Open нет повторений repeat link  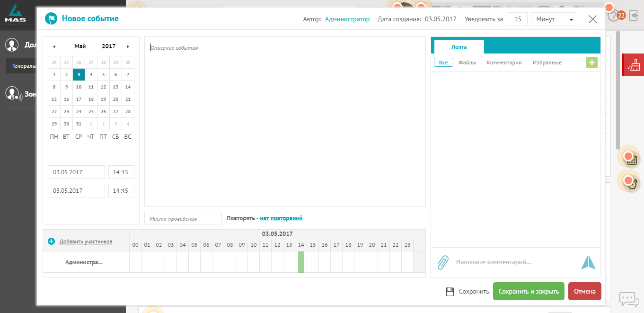(x=281, y=218)
